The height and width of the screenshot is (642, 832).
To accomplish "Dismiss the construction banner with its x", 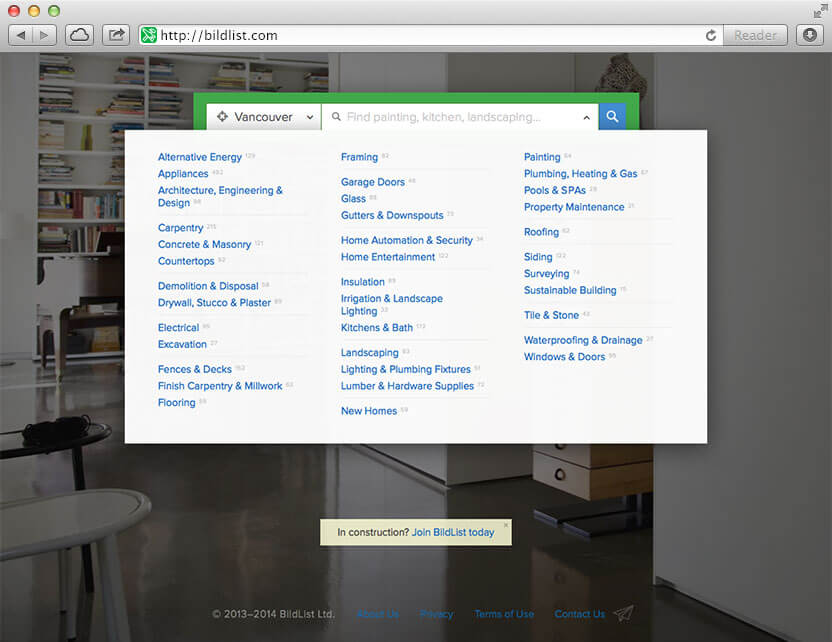I will click(x=506, y=524).
